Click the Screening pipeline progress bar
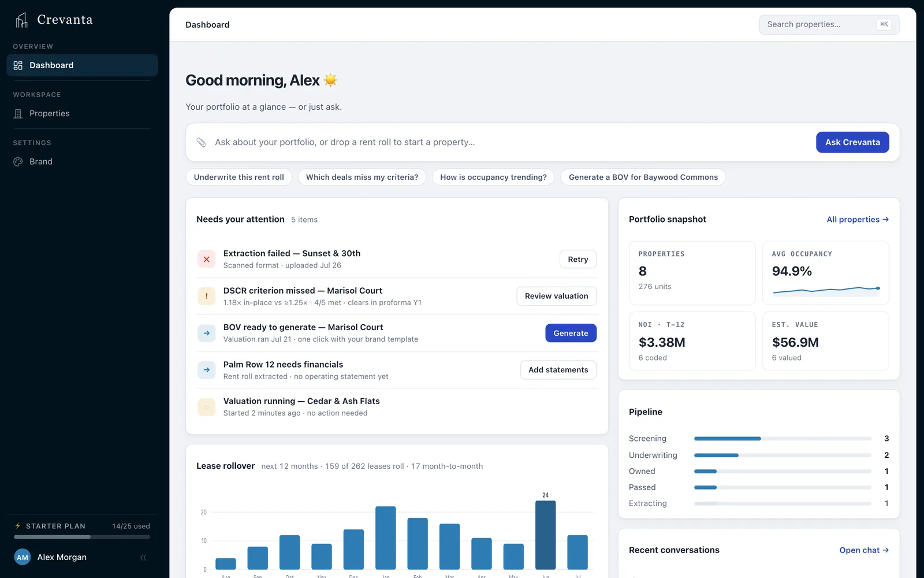The height and width of the screenshot is (578, 924). click(783, 439)
